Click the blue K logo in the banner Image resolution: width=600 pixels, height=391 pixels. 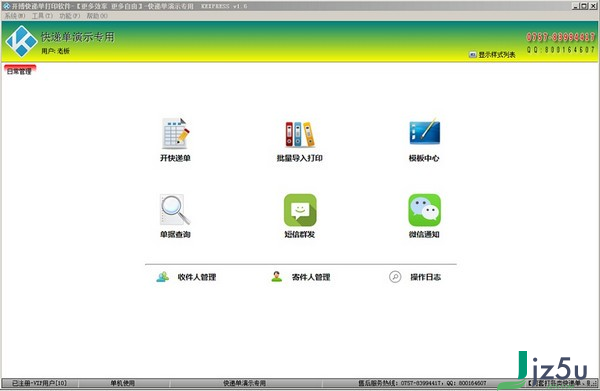21,41
